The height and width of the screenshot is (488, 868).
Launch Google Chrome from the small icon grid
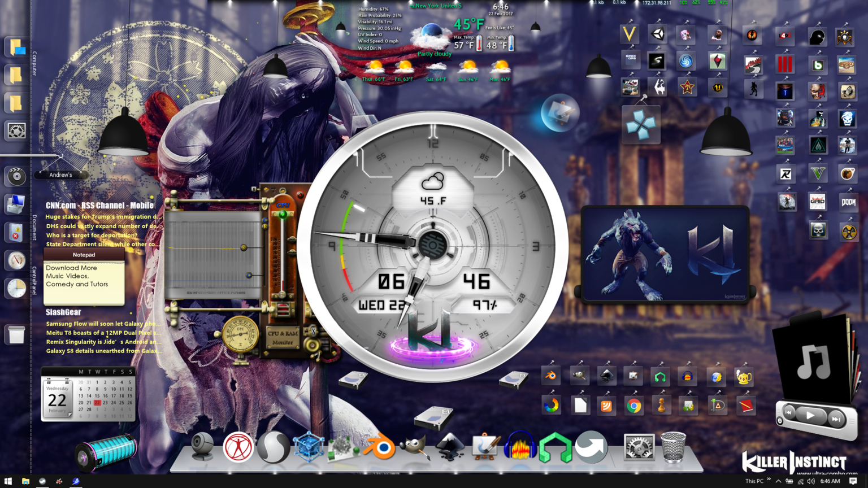click(634, 406)
